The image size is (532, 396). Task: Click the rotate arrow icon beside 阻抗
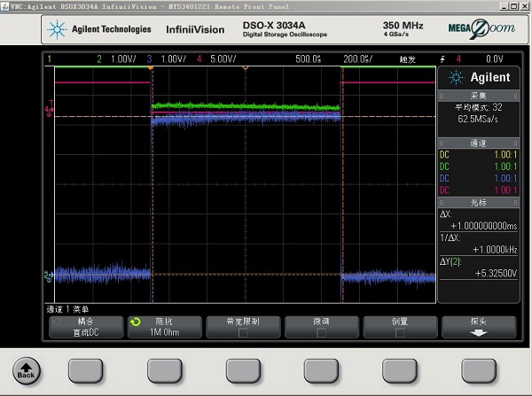[x=135, y=322]
